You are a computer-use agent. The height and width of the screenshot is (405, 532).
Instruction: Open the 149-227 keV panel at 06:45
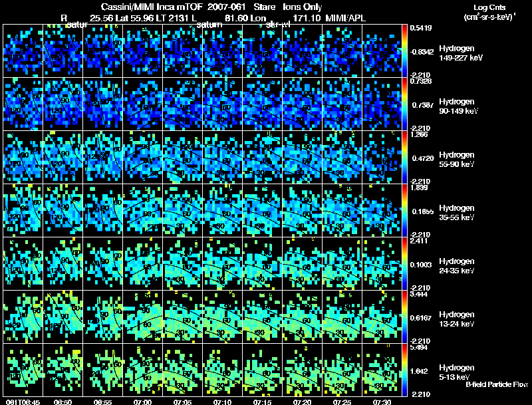click(x=23, y=51)
